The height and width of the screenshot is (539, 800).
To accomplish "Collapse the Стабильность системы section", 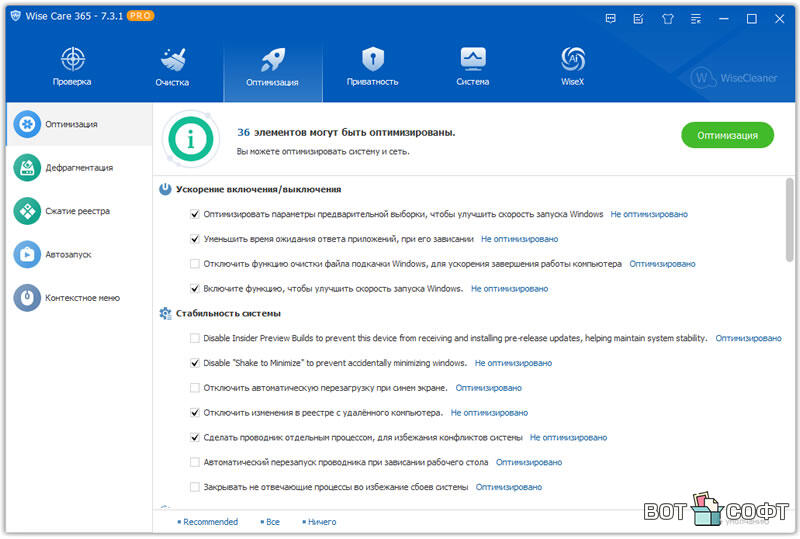I will [165, 314].
